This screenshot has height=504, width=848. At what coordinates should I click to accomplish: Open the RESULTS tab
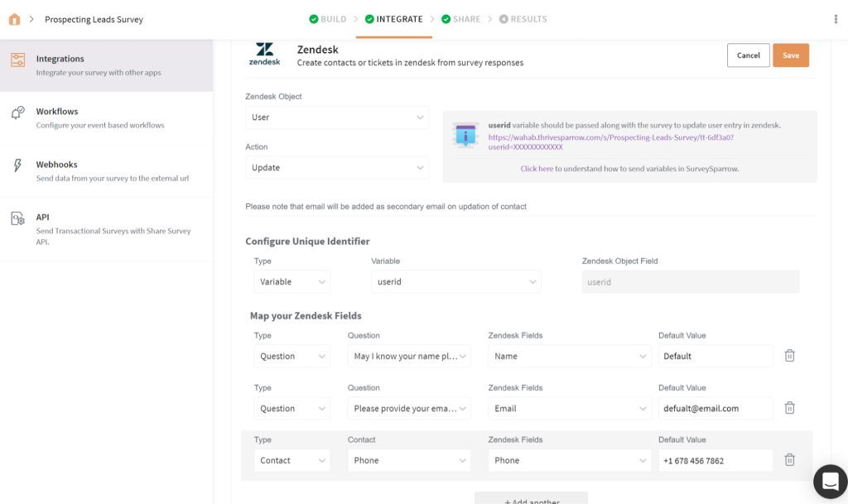point(523,19)
